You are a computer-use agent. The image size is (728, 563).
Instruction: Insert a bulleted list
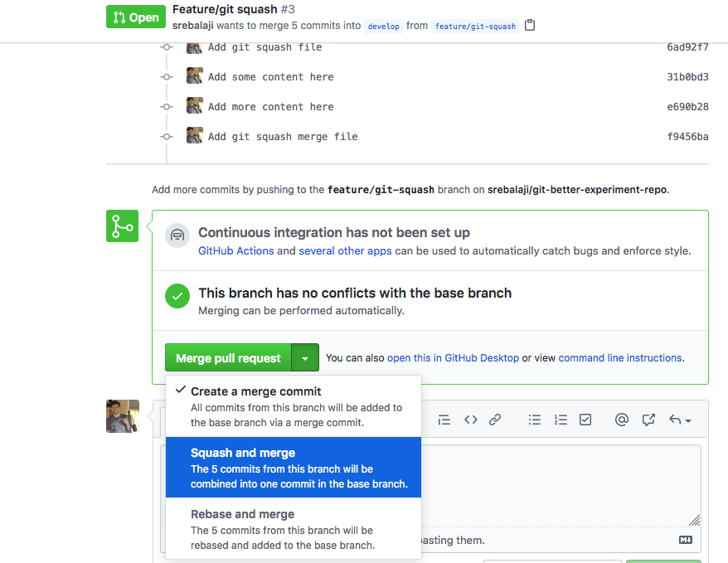point(535,420)
